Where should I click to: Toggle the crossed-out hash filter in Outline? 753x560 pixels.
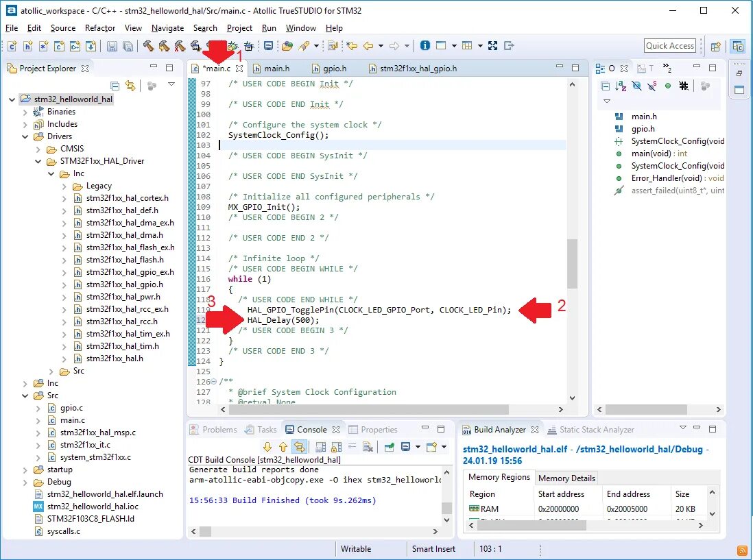[x=684, y=86]
